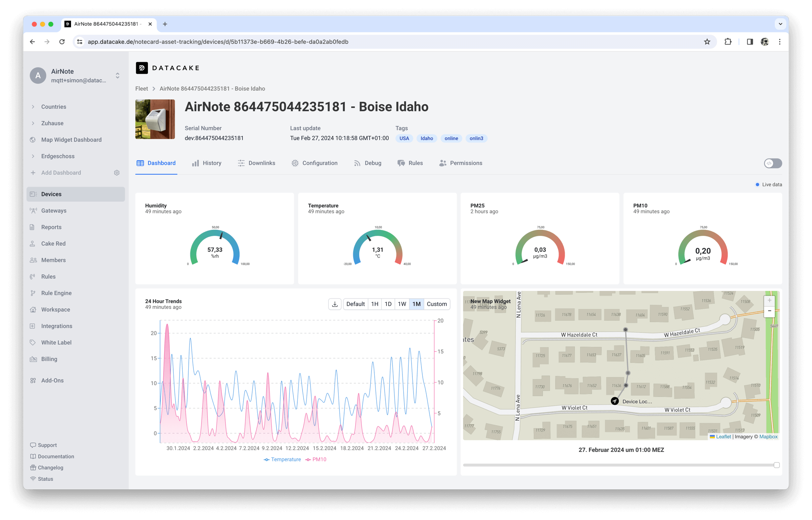Click the Members people icon
This screenshot has height=520, width=812.
coord(33,260)
